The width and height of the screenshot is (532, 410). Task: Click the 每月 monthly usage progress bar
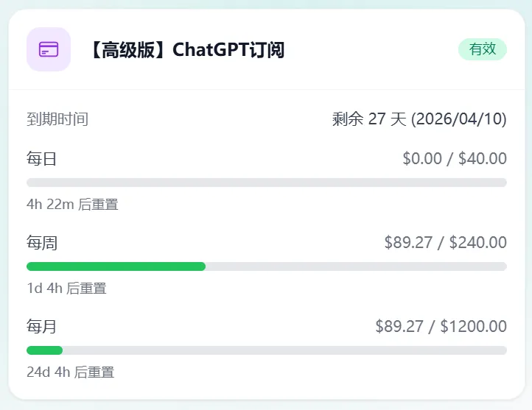coord(266,350)
